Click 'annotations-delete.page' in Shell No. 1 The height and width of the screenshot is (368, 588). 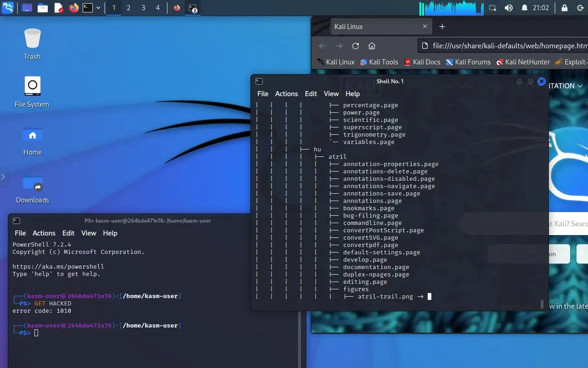385,171
